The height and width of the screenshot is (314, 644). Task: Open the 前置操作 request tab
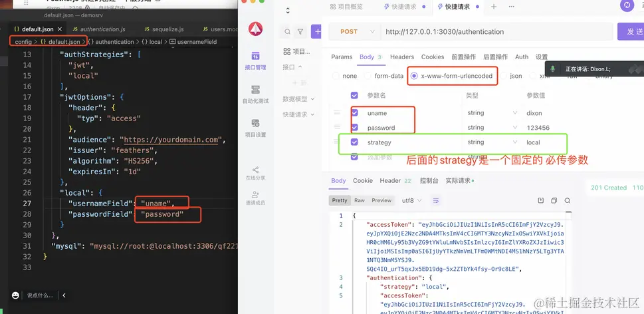[464, 57]
